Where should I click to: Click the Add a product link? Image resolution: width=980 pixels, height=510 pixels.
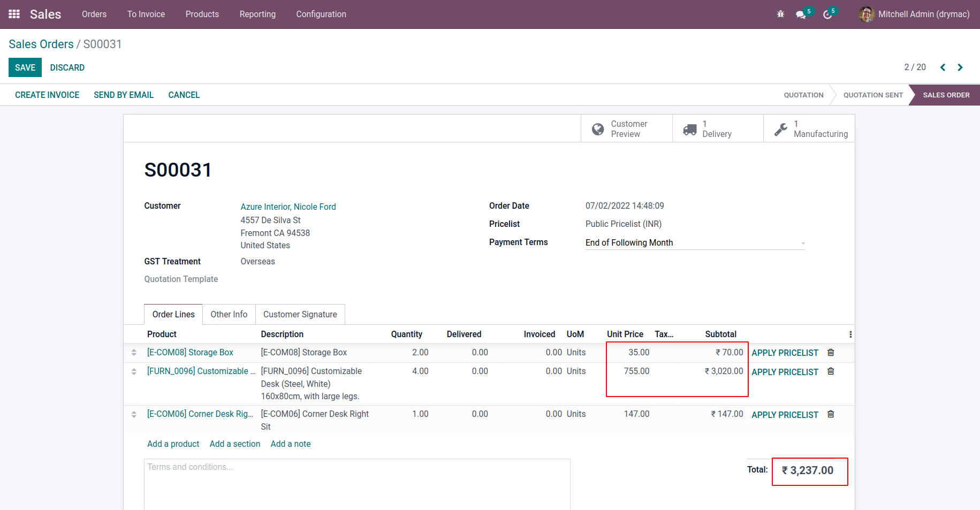pyautogui.click(x=173, y=444)
